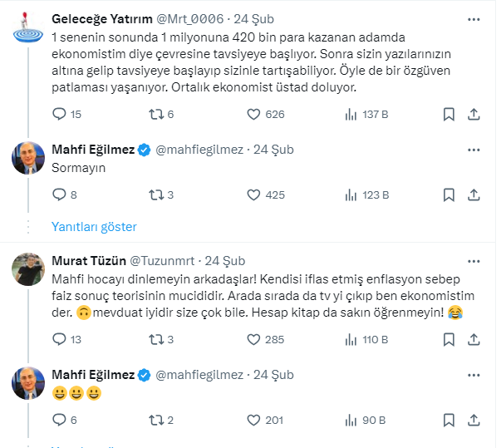Bookmark Geleceğe Yatırım's tweet
The image size is (501, 448).
(449, 114)
